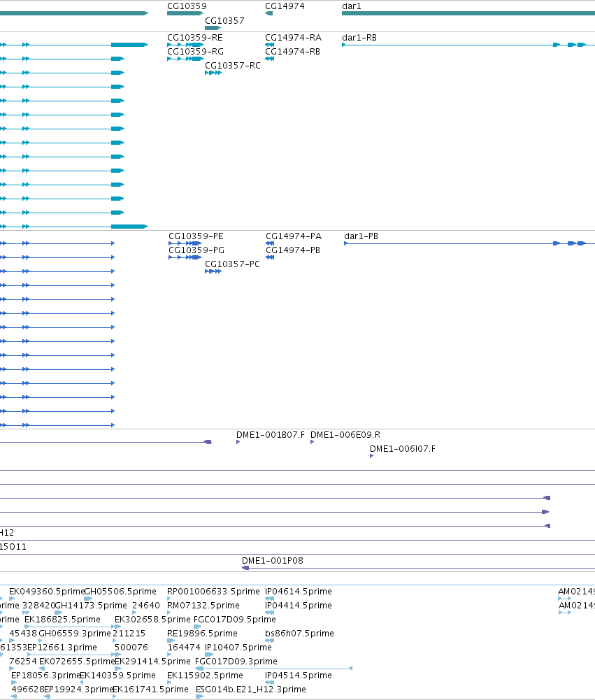The image size is (595, 700).
Task: Click EST RE19896.5prime
Action: tap(202, 634)
